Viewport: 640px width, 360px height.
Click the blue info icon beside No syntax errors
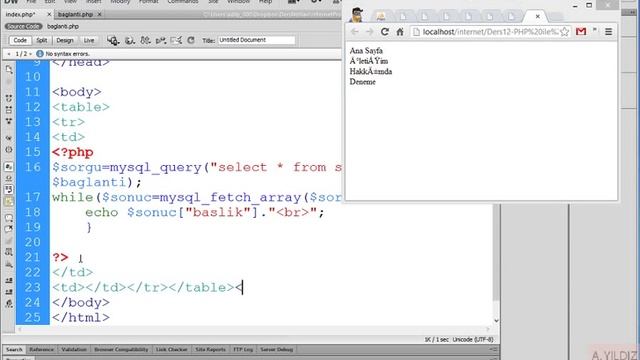pos(40,53)
